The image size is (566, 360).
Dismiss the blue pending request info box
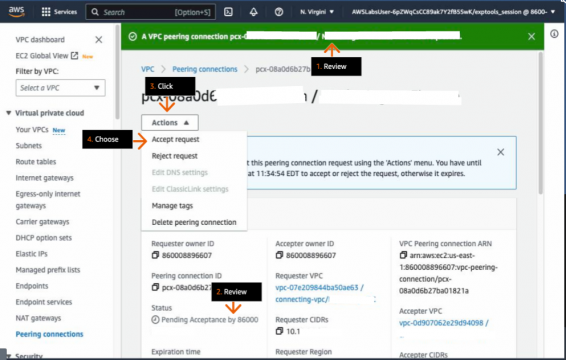point(501,152)
